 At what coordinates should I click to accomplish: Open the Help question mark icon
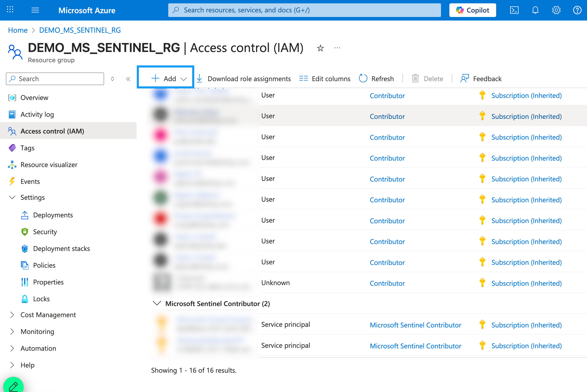click(x=577, y=10)
